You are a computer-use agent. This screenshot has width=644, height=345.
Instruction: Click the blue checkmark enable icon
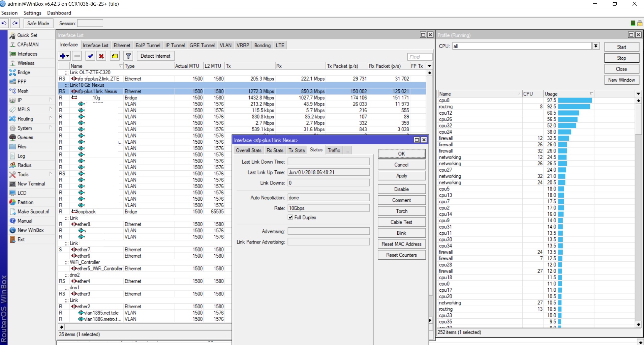90,56
